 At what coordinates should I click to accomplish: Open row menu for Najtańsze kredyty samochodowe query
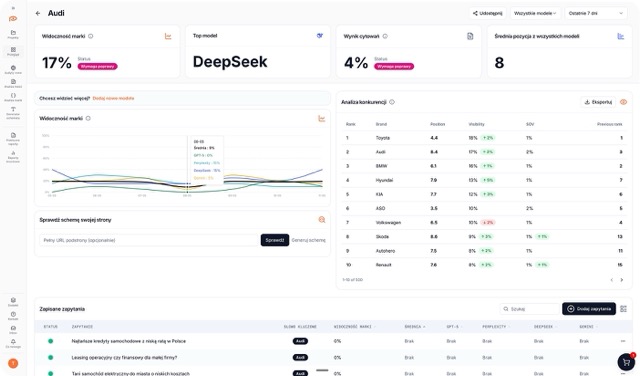(623, 341)
